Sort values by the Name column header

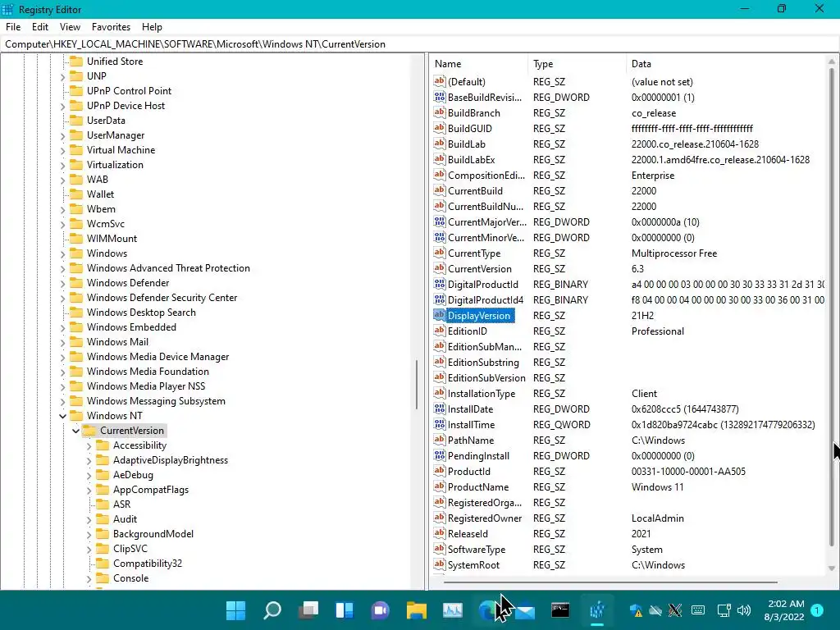click(x=479, y=64)
